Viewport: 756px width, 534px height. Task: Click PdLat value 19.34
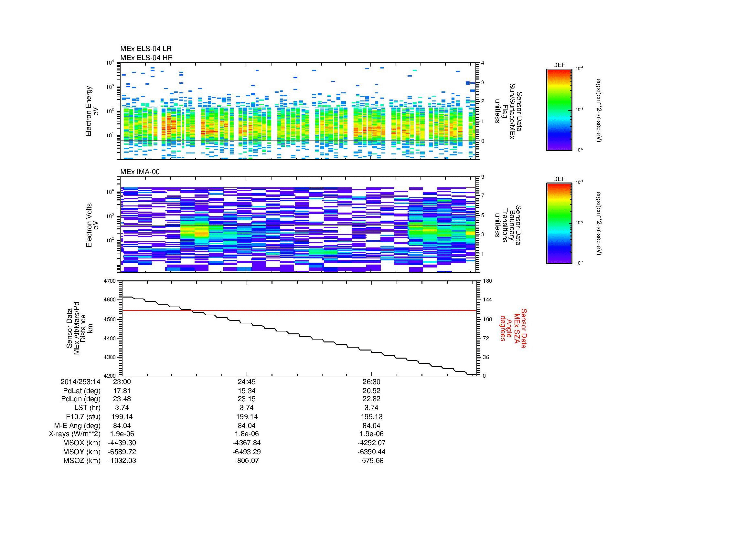tap(247, 391)
